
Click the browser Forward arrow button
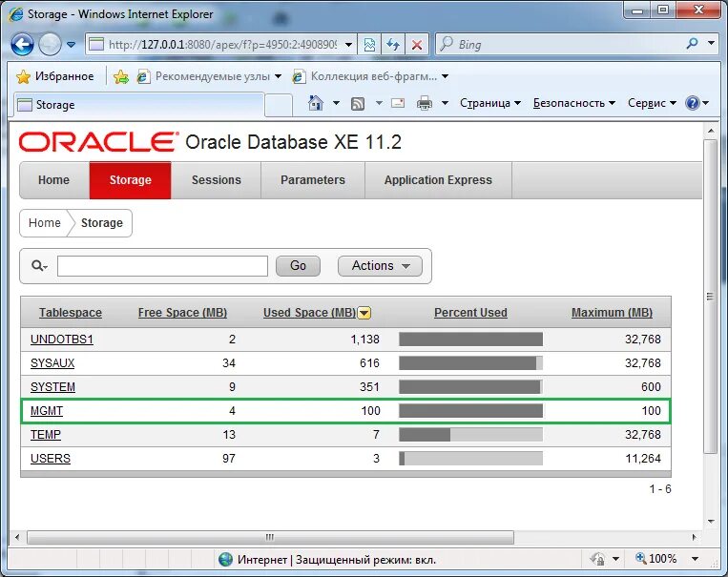pos(50,45)
